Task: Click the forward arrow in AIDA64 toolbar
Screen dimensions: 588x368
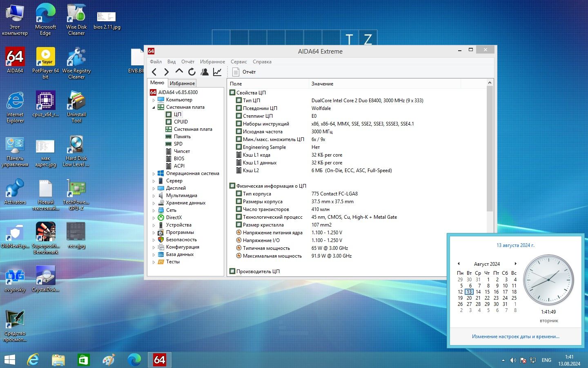Action: pos(166,72)
